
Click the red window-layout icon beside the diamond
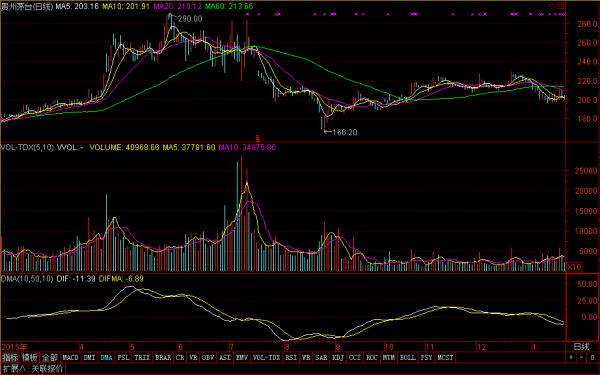pyautogui.click(x=561, y=6)
